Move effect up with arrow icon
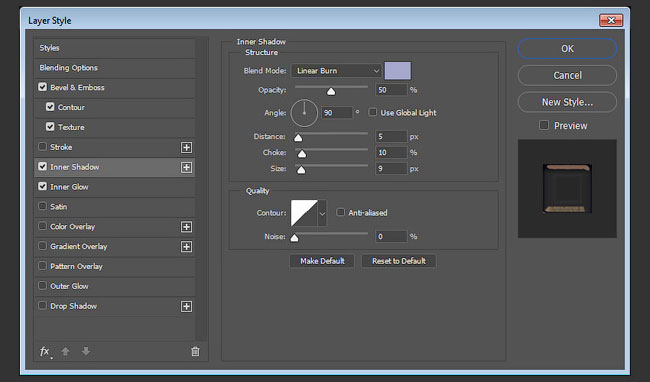 [x=65, y=351]
